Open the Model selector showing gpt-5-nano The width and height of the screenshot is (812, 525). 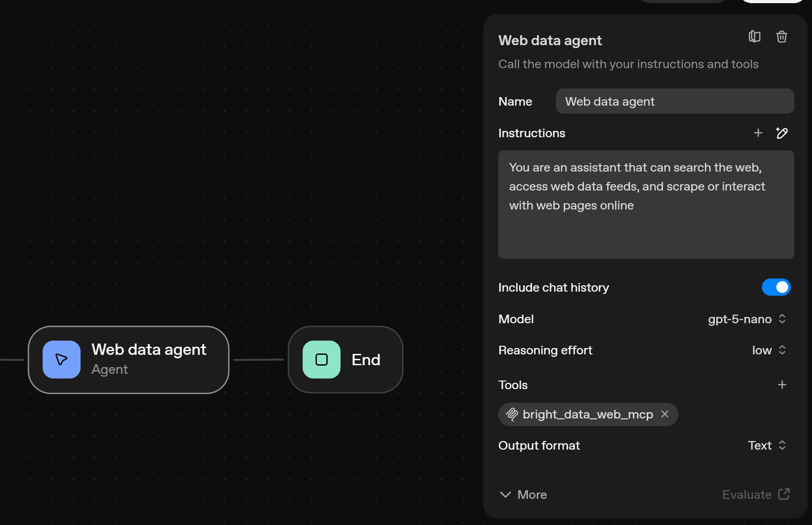(747, 319)
